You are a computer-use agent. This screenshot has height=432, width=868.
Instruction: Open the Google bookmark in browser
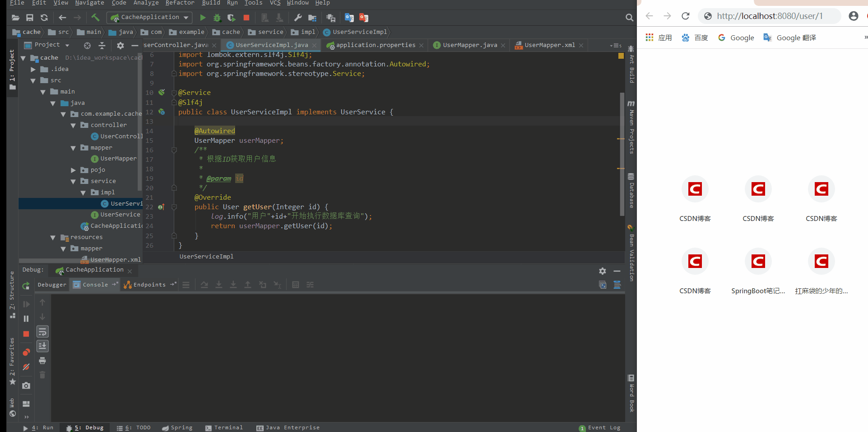pyautogui.click(x=736, y=38)
